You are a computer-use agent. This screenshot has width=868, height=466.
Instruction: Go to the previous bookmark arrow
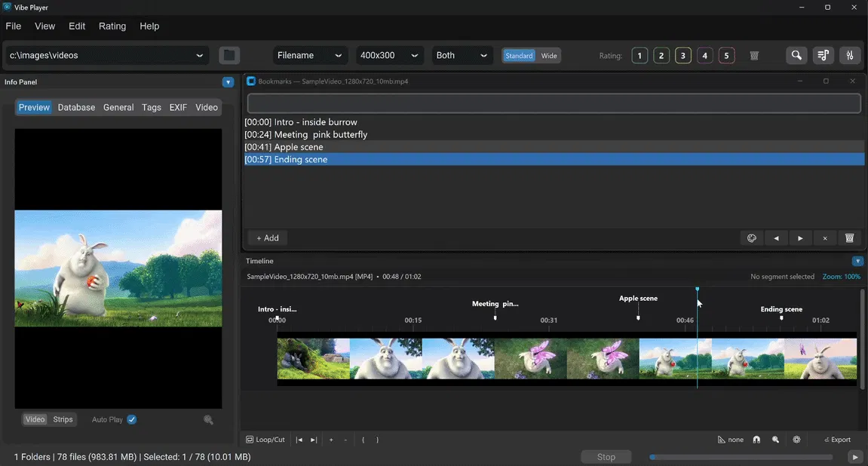pos(776,238)
